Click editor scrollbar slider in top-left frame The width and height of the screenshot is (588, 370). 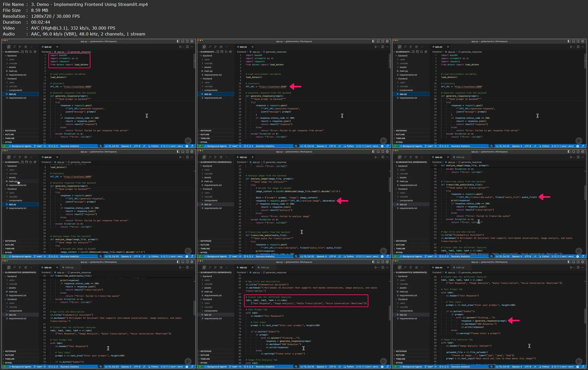click(194, 61)
